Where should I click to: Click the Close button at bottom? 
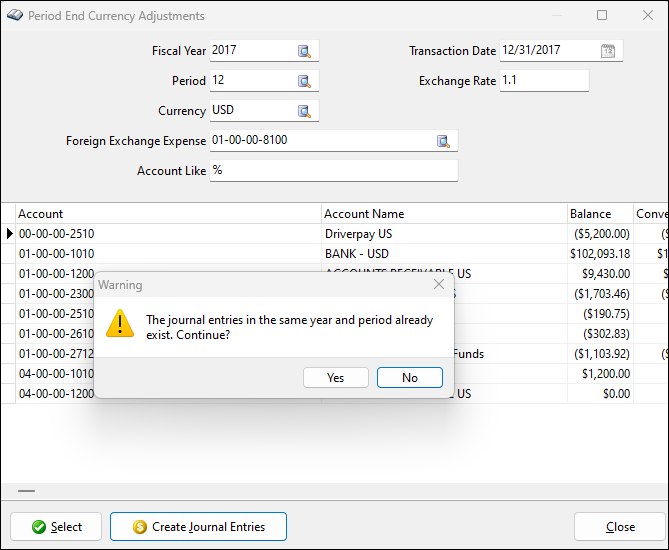tap(619, 527)
